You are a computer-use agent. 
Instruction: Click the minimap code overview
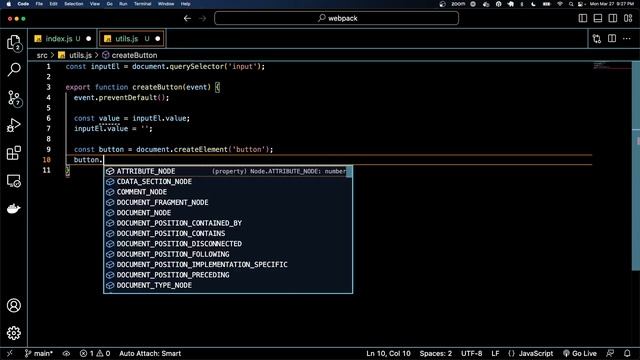(611, 66)
